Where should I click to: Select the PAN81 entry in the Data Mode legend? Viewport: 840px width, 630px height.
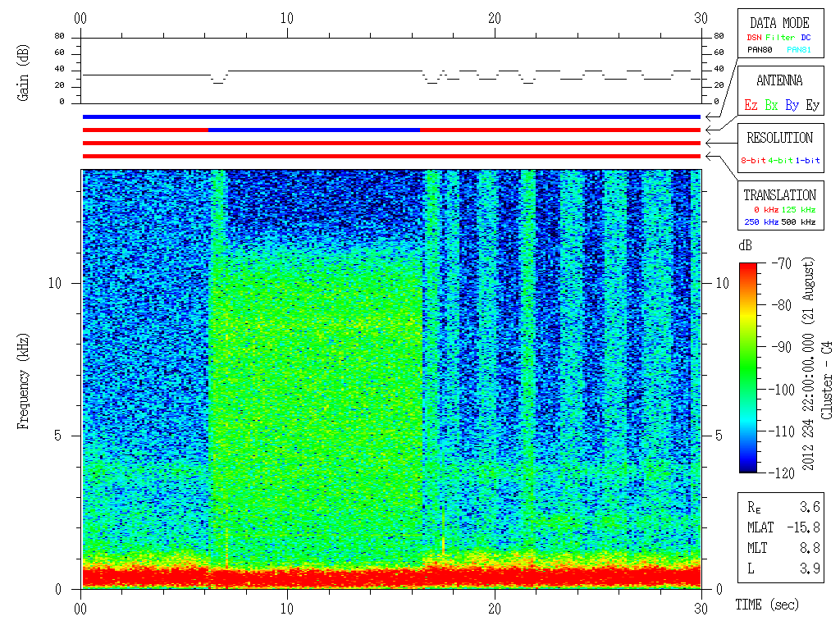(x=799, y=50)
